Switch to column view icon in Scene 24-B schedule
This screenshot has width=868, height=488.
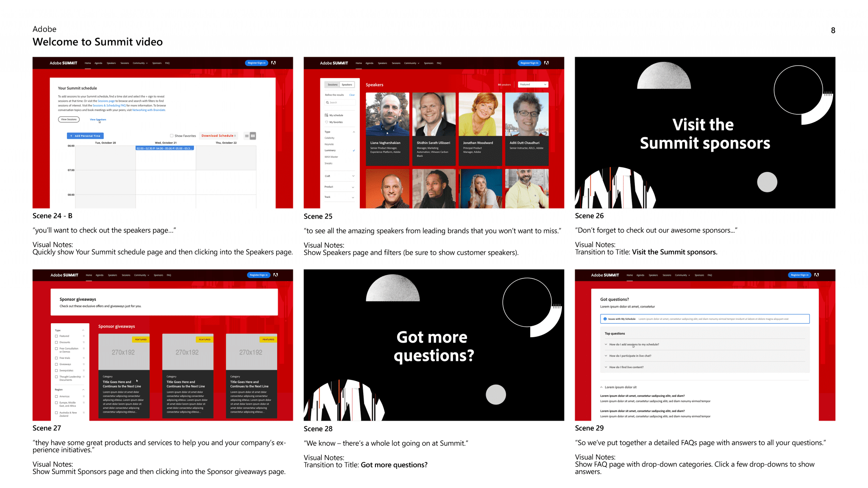[253, 136]
